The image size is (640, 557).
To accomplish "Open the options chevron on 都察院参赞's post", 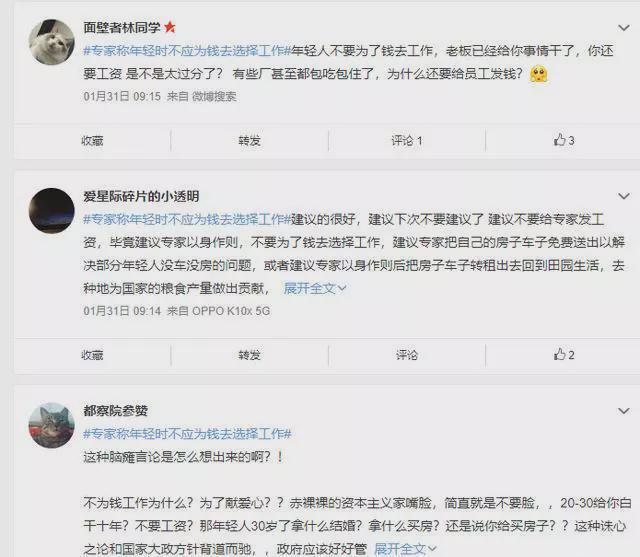I will coord(623,411).
